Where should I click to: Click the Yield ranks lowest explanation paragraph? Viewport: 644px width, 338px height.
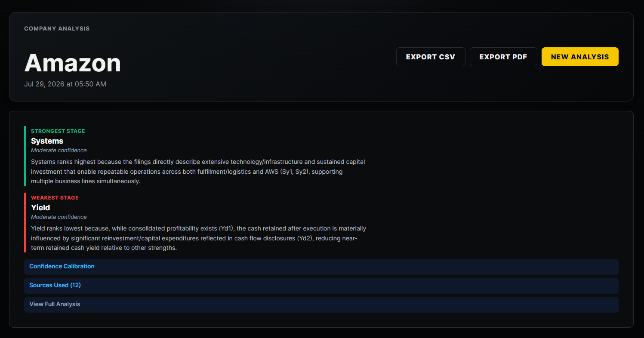pyautogui.click(x=199, y=238)
